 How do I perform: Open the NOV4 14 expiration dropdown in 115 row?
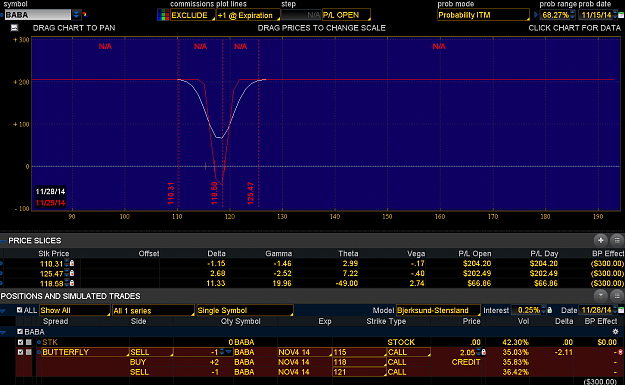(x=305, y=352)
